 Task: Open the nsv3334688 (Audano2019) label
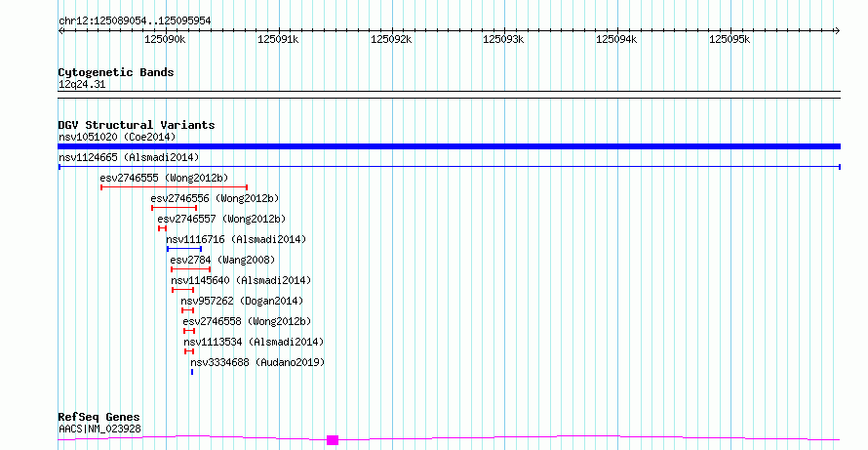pos(257,362)
